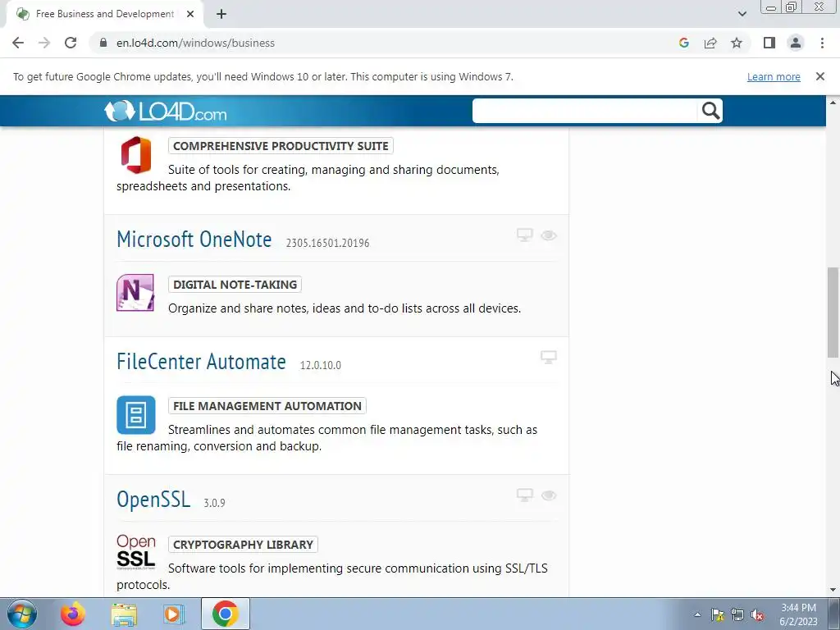Reload the current page
The image size is (840, 630).
pos(71,43)
